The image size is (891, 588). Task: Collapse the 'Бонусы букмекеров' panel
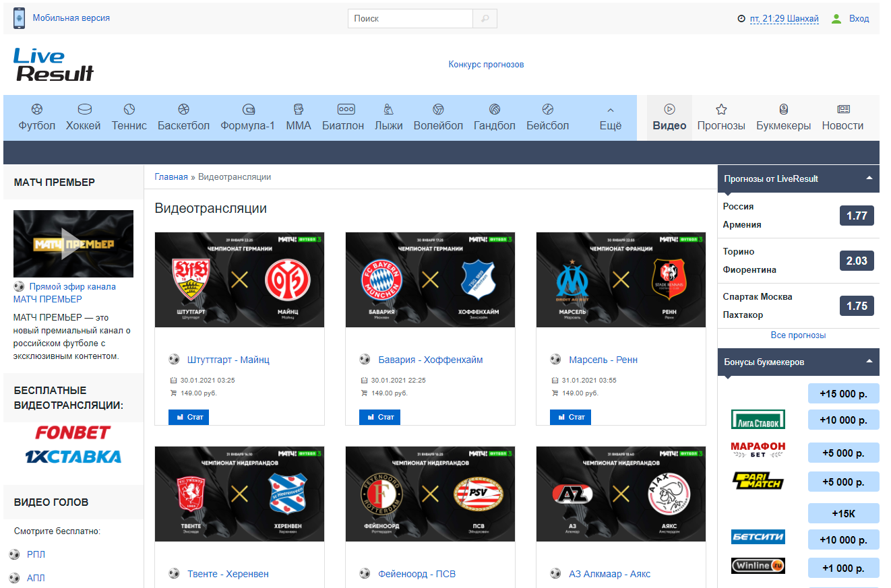[869, 362]
